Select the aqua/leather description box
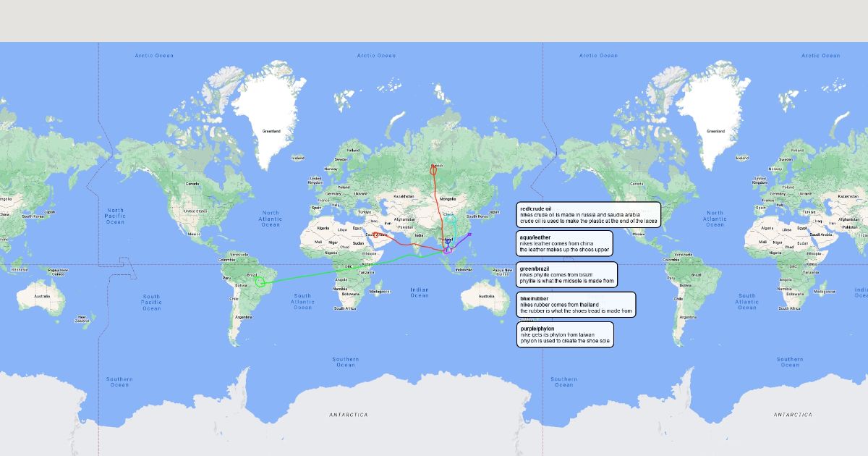 564,243
